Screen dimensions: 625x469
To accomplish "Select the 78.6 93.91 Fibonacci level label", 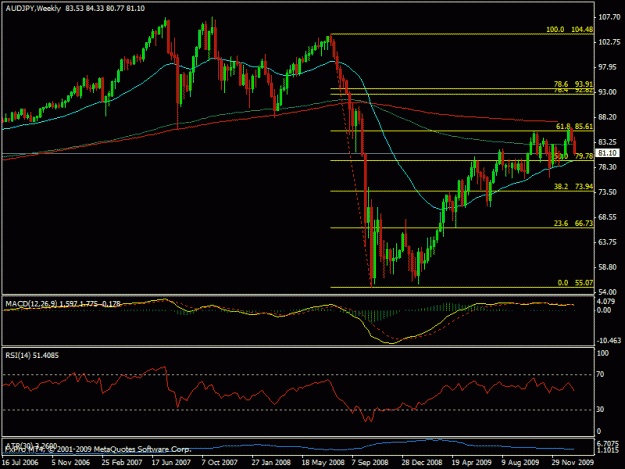I will (x=573, y=84).
